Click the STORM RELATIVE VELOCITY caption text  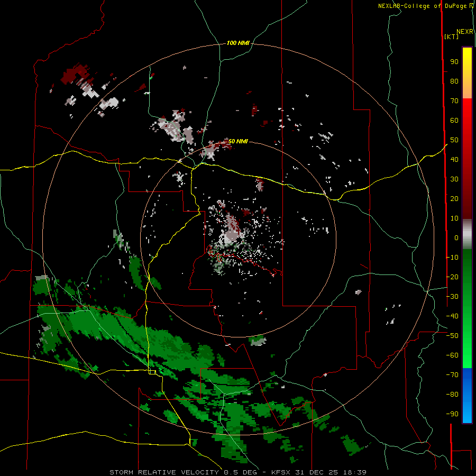point(164,472)
